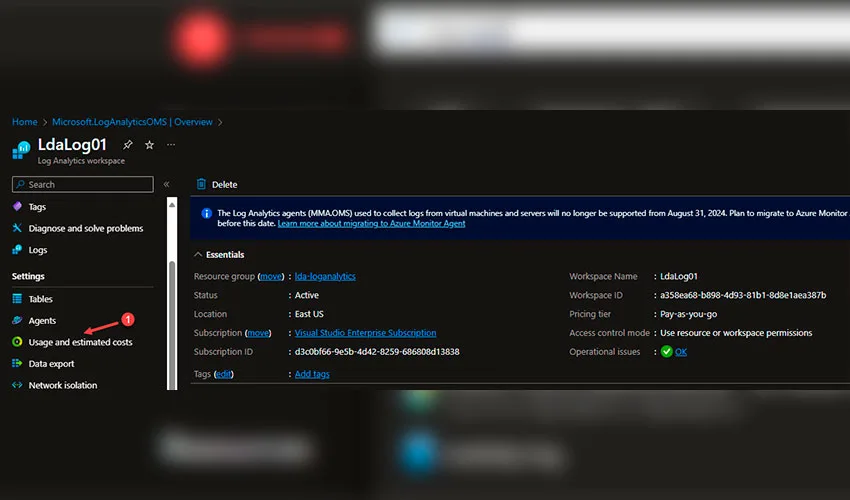Click the Settings section heading
This screenshot has height=500, width=850.
(28, 277)
